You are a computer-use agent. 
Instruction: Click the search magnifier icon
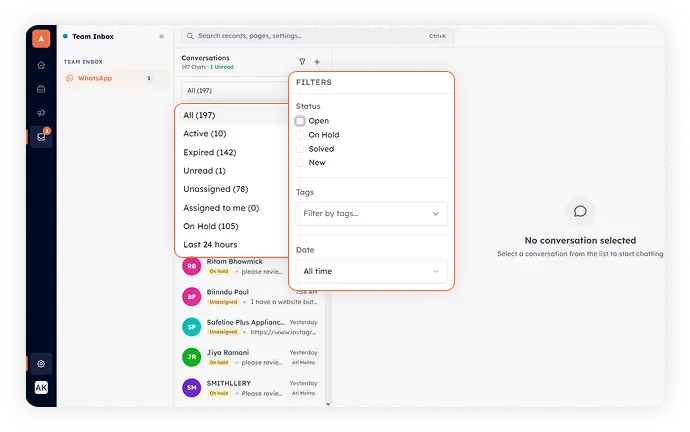tap(190, 36)
